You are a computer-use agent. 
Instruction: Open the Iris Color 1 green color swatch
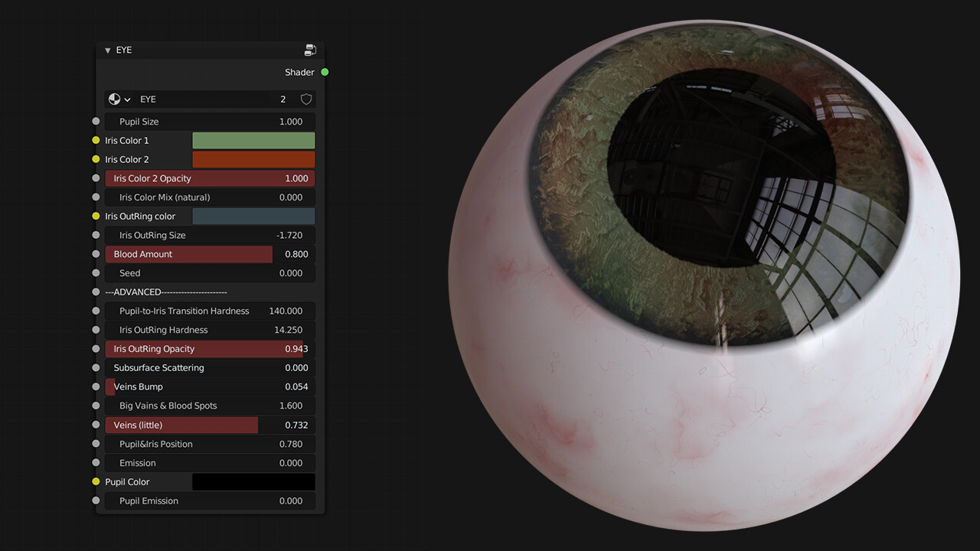[253, 140]
